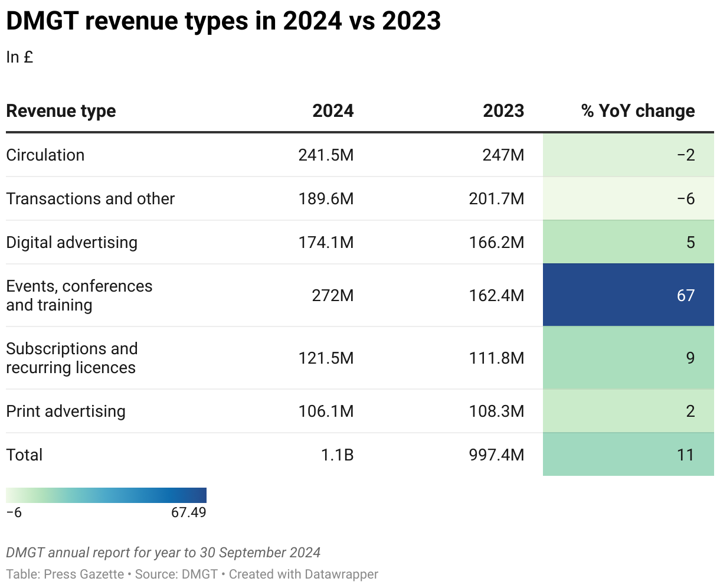Viewport: 720px width, 588px height.
Task: Select the Print advertising 2023 value 108.3M
Action: pyautogui.click(x=496, y=411)
